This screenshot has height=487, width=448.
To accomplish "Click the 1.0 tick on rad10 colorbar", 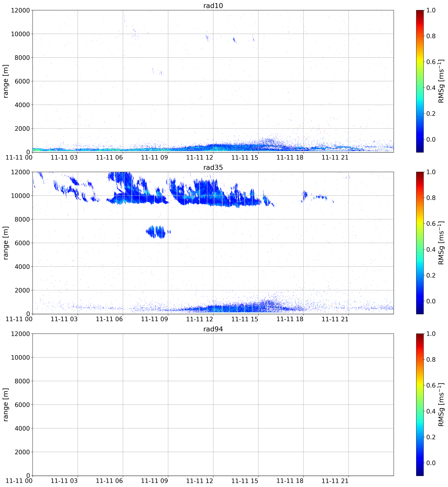I will point(431,10).
